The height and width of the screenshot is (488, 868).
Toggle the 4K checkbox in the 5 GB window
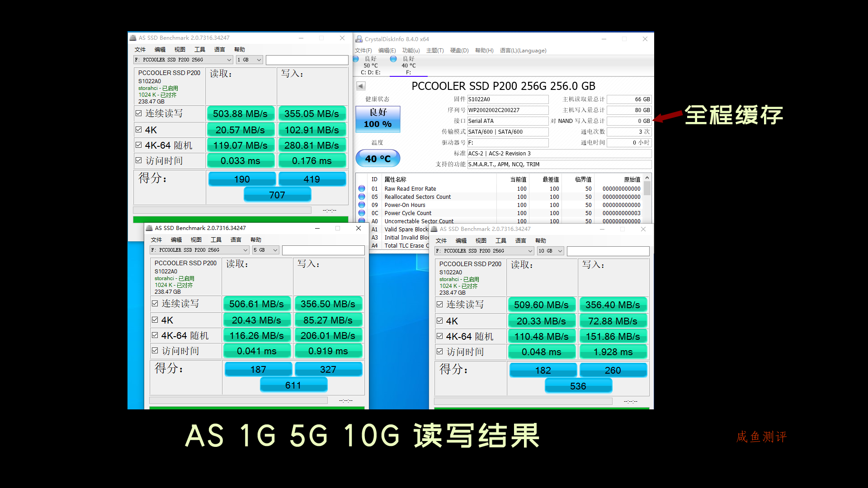[x=155, y=320]
